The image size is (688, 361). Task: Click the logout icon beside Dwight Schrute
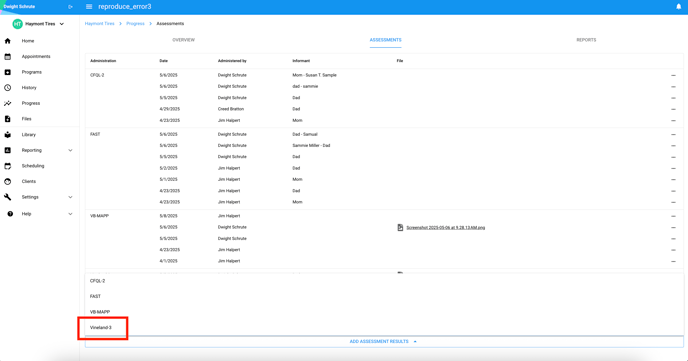(70, 7)
